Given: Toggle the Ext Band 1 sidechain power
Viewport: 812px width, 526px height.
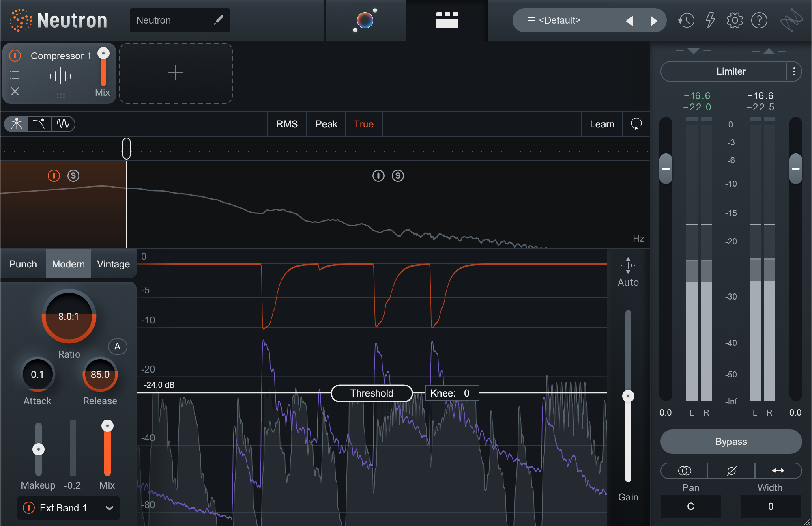Looking at the screenshot, I should point(28,508).
